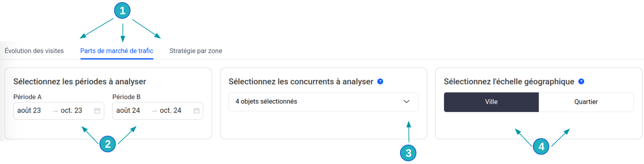Expand the competitors list chevron arrow

[x=406, y=102]
